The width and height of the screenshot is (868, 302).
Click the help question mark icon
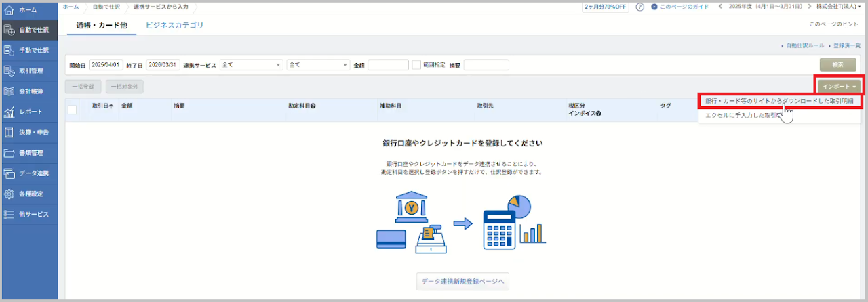pos(639,7)
